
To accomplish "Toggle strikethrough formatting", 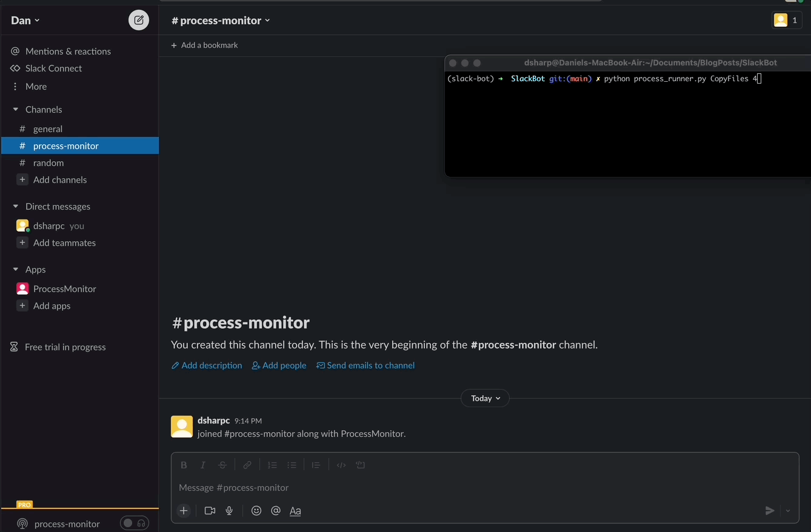I will [222, 465].
